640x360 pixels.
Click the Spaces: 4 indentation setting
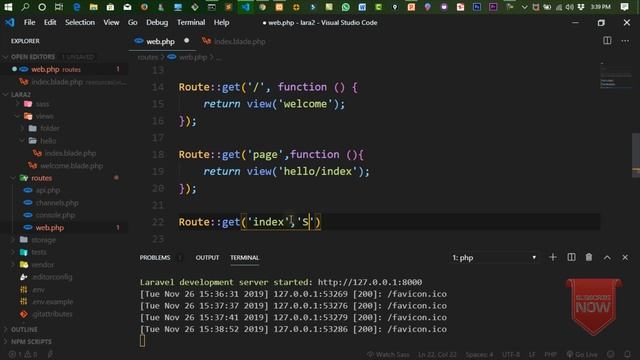point(479,354)
